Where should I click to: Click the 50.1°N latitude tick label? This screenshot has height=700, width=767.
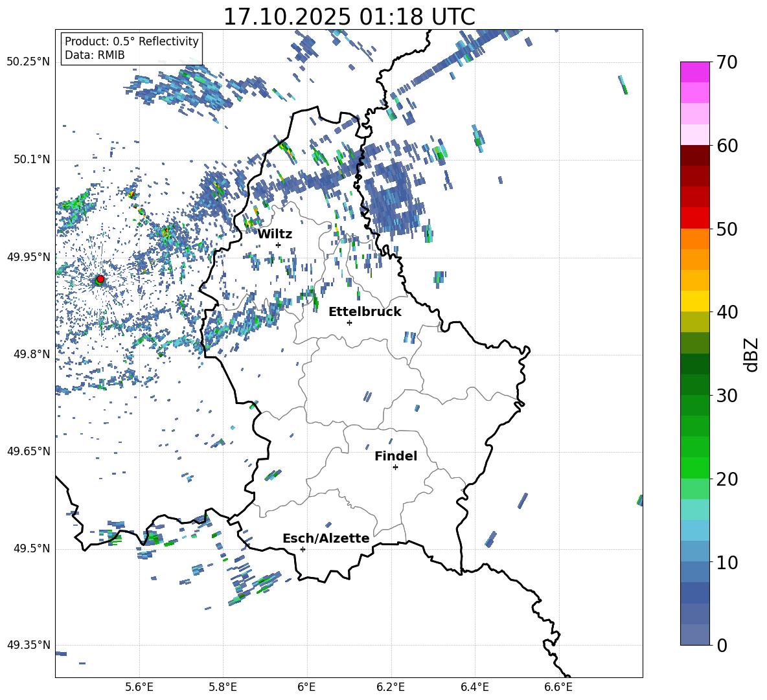click(x=31, y=159)
